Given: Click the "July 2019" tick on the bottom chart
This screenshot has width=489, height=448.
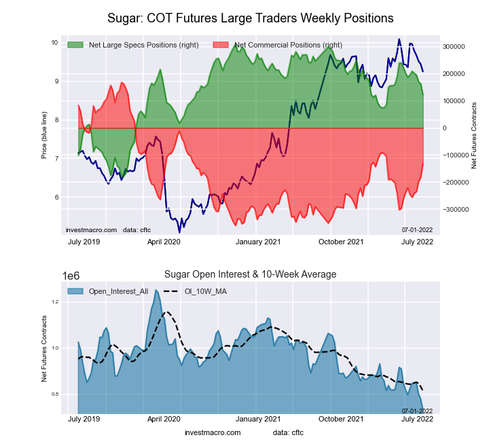Looking at the screenshot, I should pos(84,419).
